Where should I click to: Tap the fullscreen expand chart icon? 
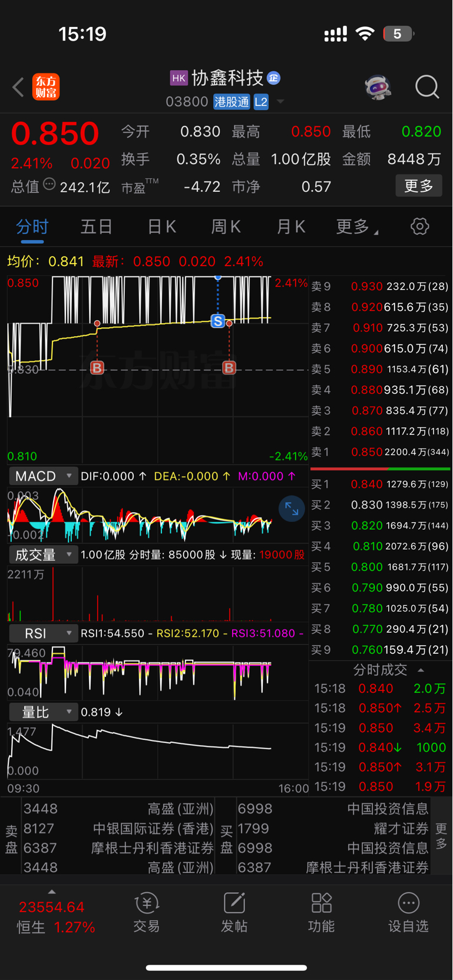click(x=292, y=509)
